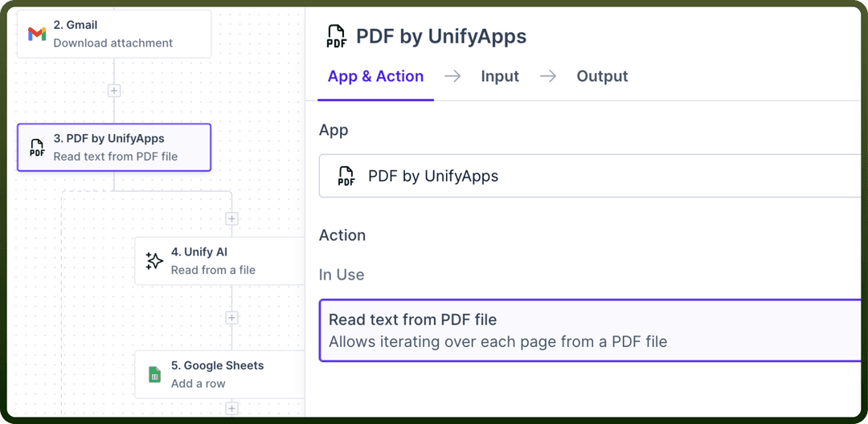Open the Input tab
868x424 pixels.
click(x=500, y=76)
